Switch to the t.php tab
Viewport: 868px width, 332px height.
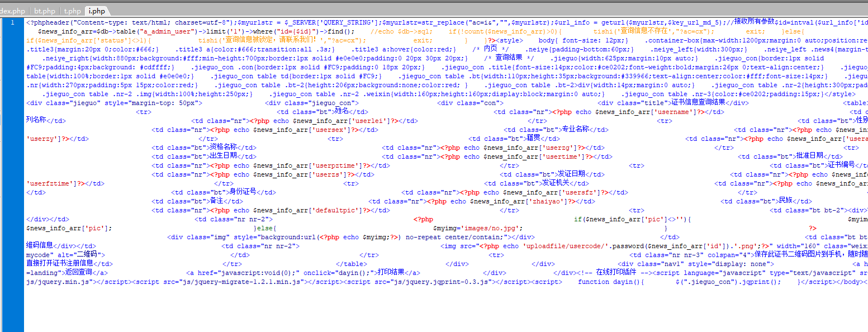[x=72, y=11]
